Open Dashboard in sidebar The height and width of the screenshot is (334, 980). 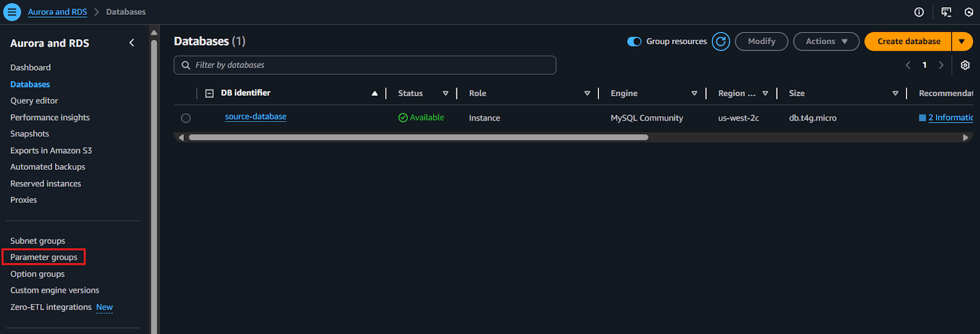(x=31, y=67)
